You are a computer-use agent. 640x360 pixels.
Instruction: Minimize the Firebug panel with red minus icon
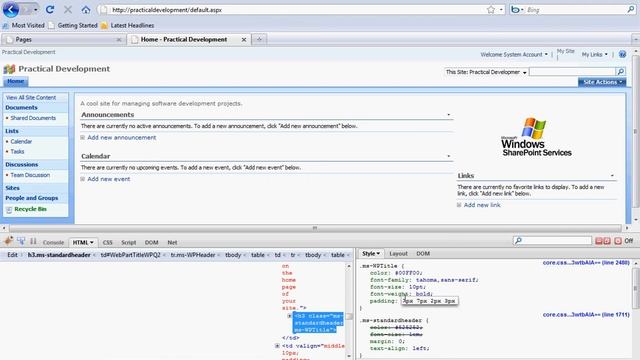point(599,241)
